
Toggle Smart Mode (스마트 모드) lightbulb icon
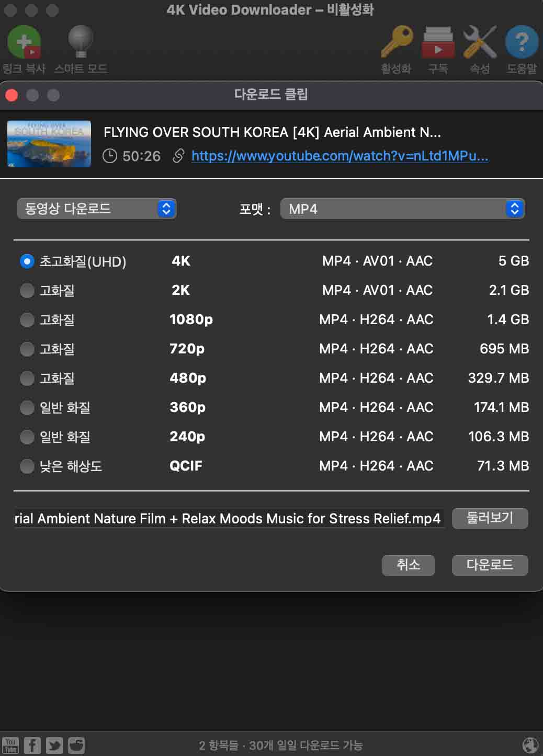point(81,42)
